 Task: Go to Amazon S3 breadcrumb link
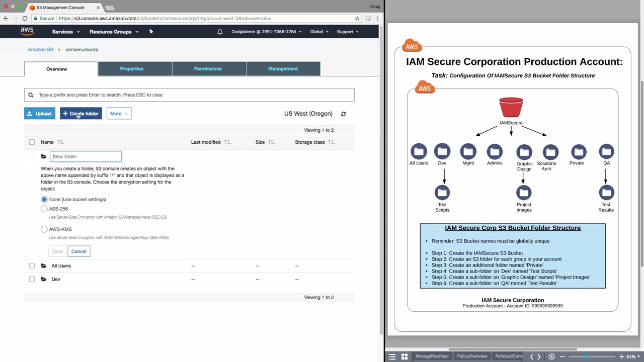40,50
